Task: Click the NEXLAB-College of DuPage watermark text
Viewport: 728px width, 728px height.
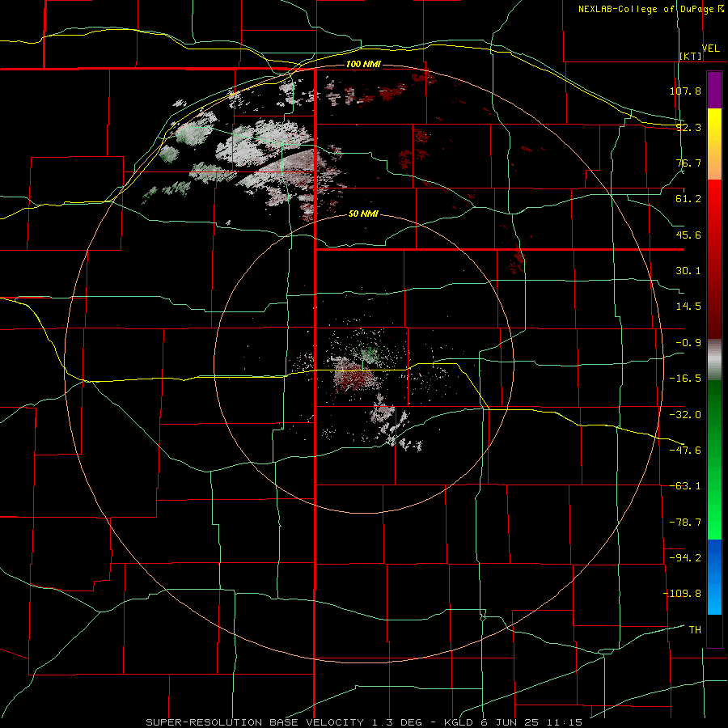Action: (x=645, y=9)
